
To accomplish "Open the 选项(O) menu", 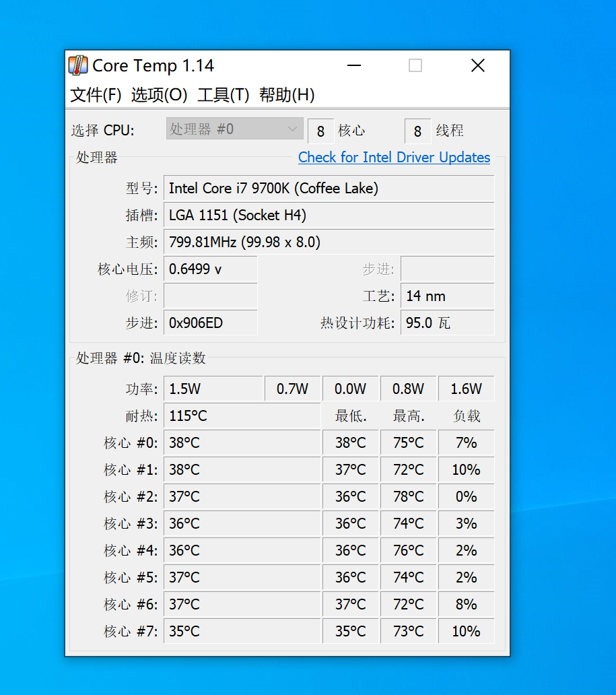I will click(159, 95).
